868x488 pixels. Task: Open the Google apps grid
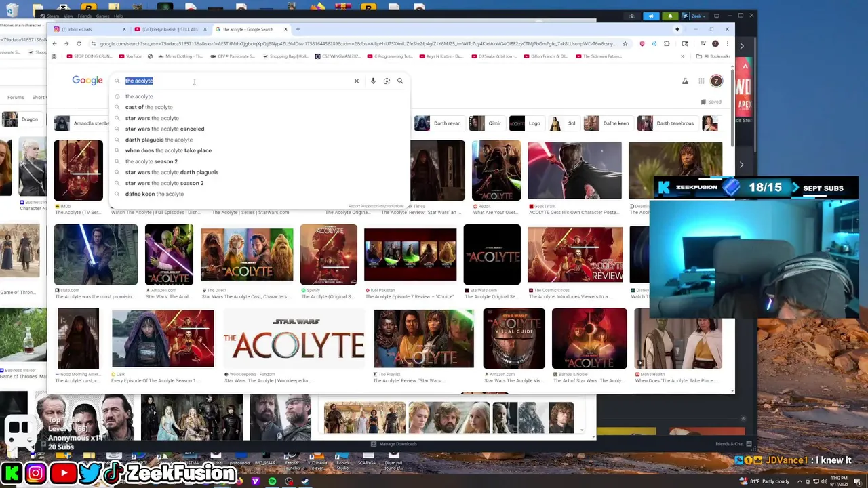tap(701, 81)
